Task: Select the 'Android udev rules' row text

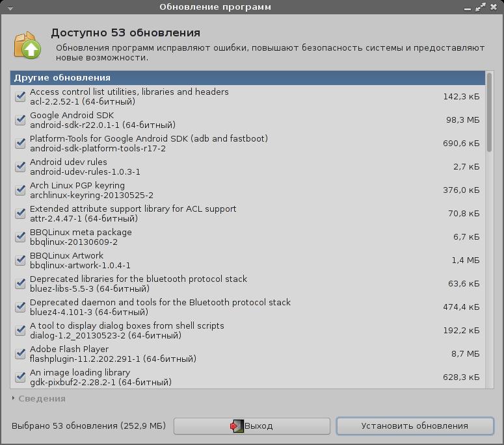Action: point(68,162)
